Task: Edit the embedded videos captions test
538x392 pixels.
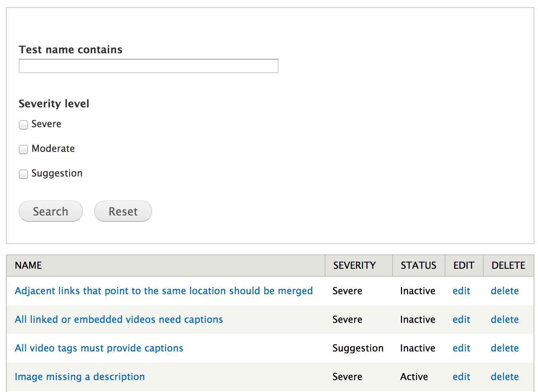Action: tap(461, 319)
